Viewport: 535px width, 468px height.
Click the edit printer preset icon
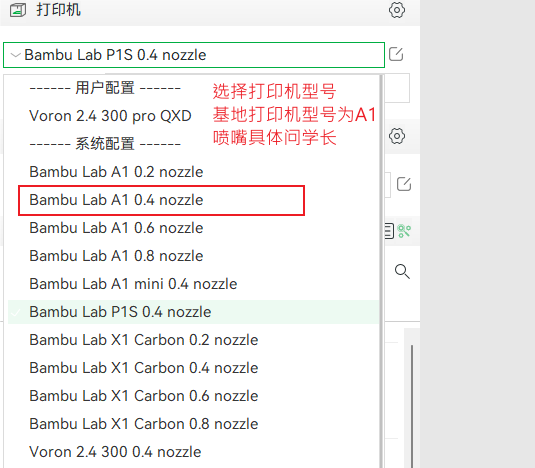(x=396, y=54)
